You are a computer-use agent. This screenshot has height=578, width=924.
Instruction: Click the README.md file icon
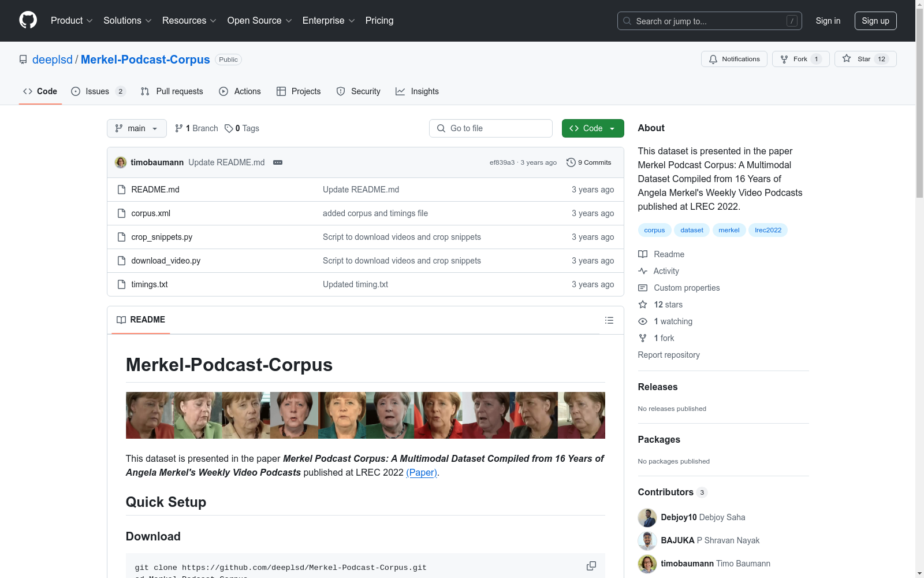pos(121,190)
